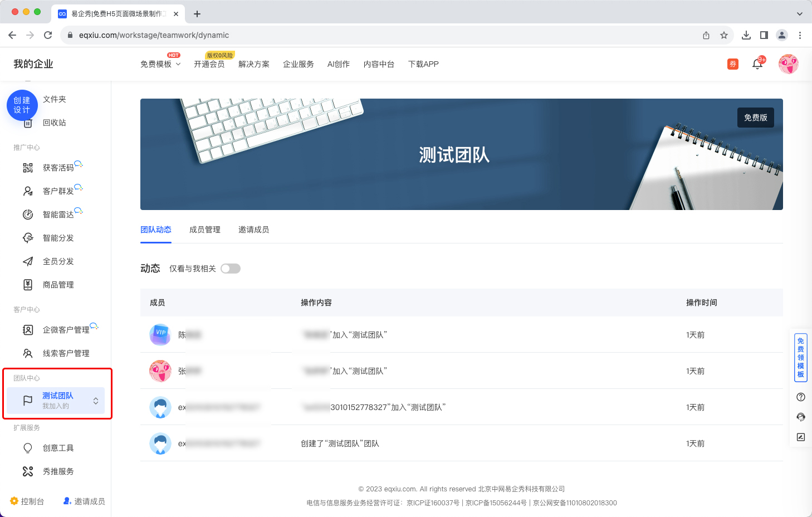
Task: Bookmark this page with star icon
Action: [x=724, y=35]
